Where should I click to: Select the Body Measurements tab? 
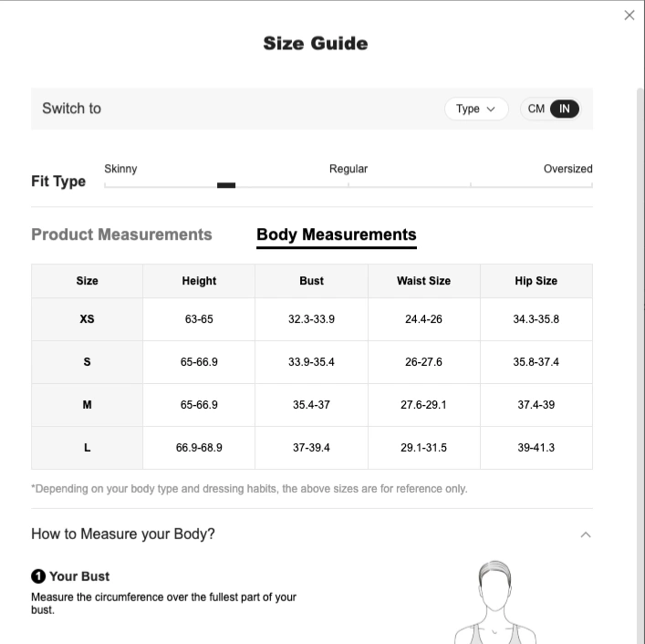(x=336, y=235)
